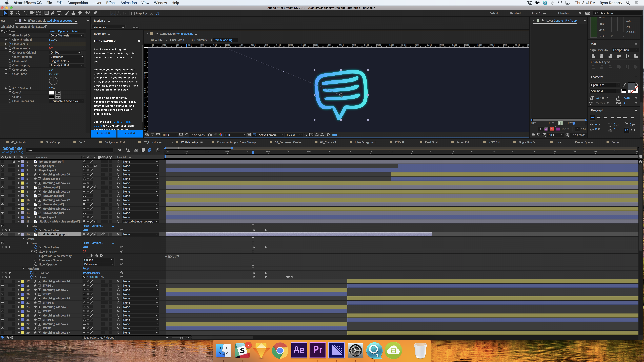644x362 pixels.
Task: Enable the Snapping checkbox
Action: (x=133, y=13)
